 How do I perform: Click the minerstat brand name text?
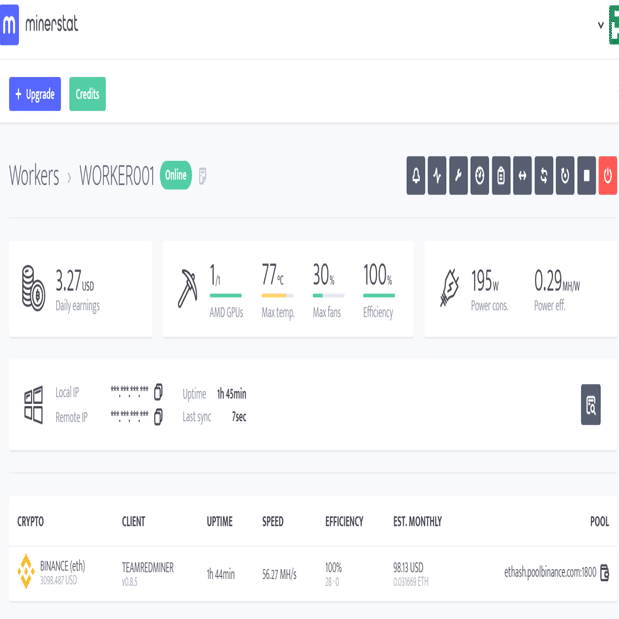coord(52,24)
